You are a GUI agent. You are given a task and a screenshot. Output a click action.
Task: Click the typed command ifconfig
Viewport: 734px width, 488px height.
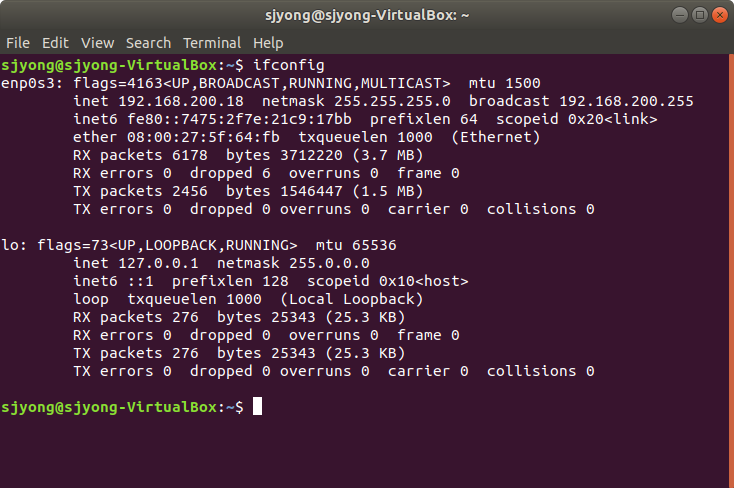click(289, 65)
